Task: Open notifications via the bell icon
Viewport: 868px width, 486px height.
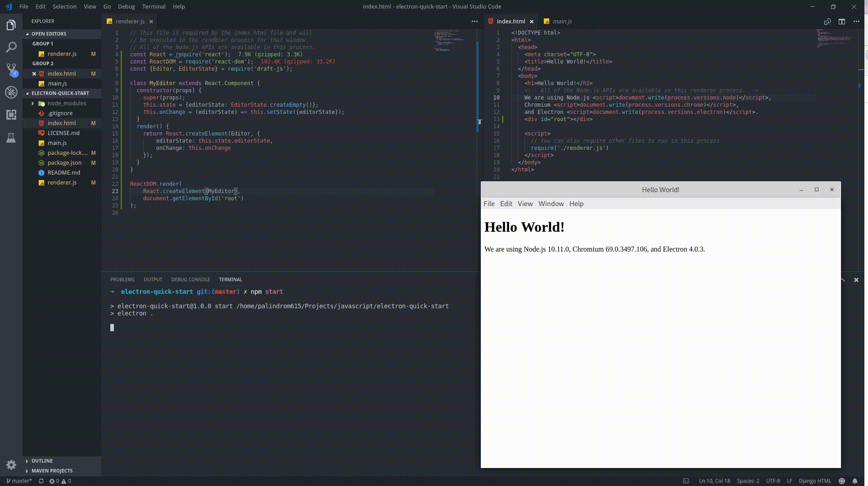Action: (854, 481)
